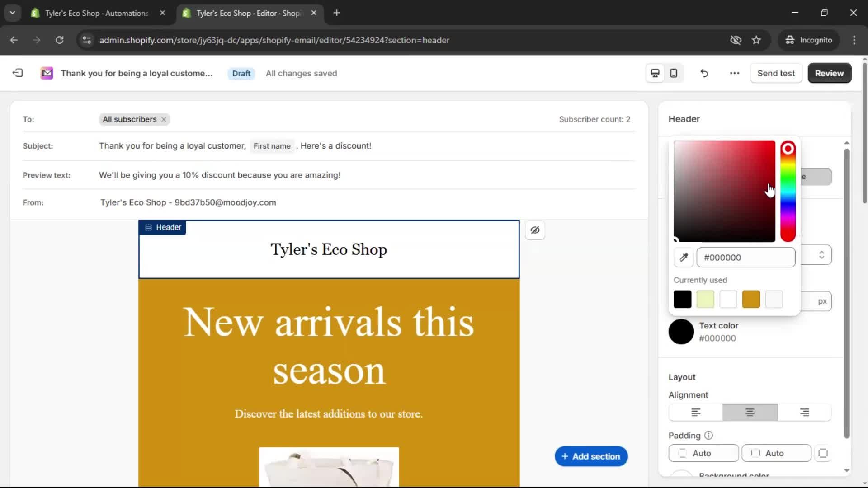Viewport: 868px width, 488px height.
Task: Select right alignment for the header
Action: 804,412
